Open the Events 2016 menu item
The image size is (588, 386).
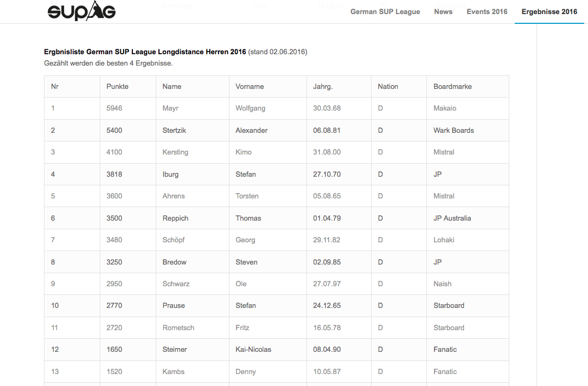point(487,11)
